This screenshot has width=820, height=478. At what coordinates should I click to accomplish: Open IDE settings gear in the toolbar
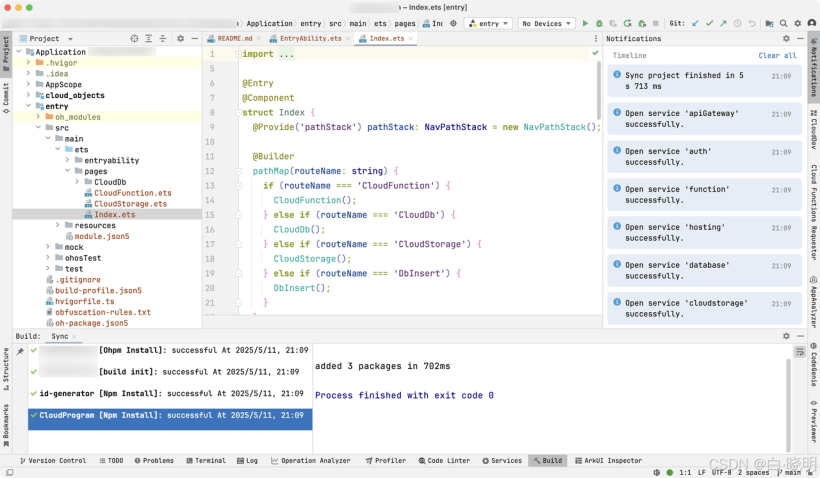coord(798,24)
